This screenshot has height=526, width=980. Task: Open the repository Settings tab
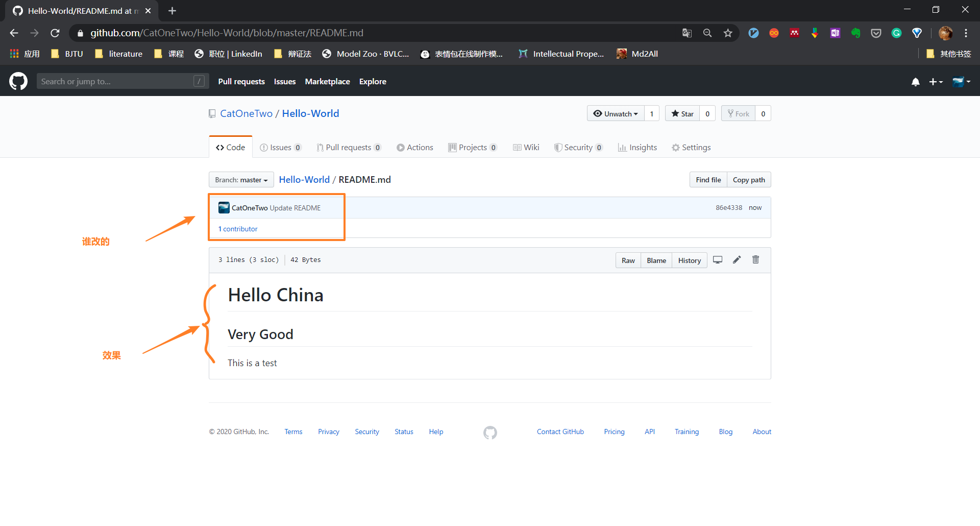pos(691,148)
